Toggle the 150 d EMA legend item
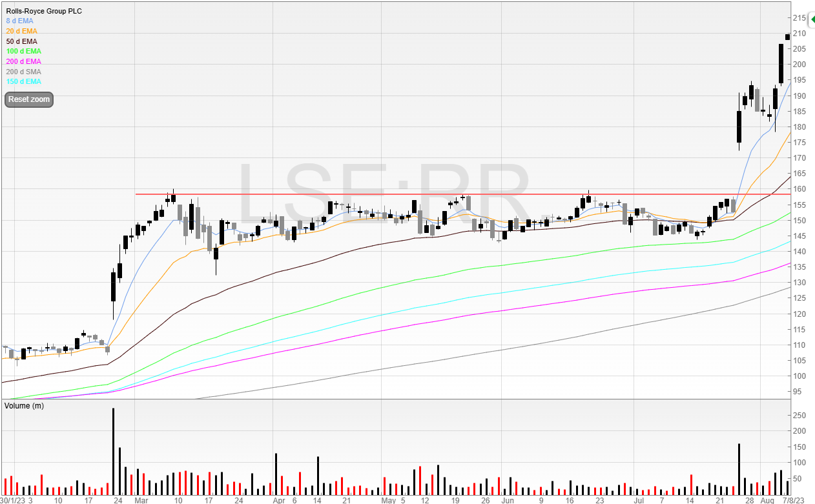 click(23, 81)
